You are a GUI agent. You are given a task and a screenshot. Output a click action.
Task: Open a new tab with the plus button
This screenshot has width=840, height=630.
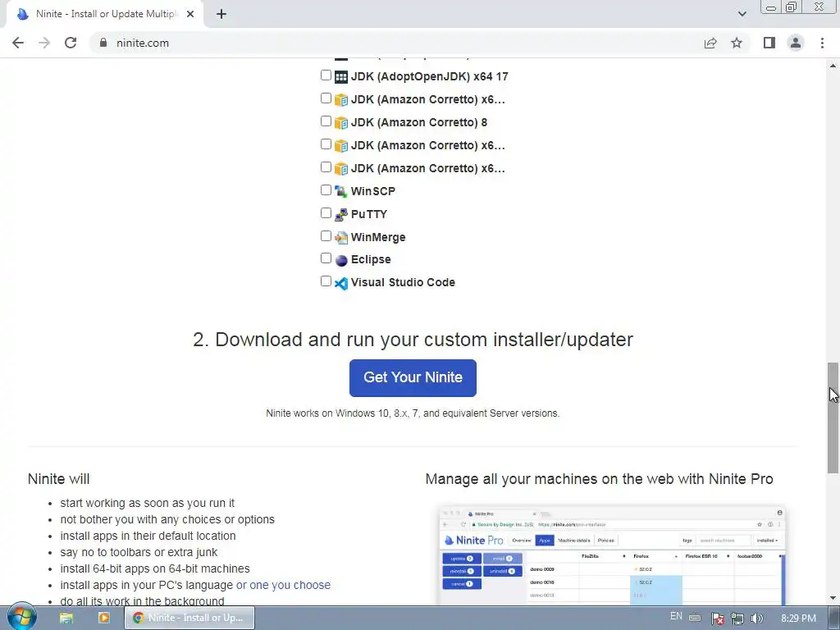[221, 14]
